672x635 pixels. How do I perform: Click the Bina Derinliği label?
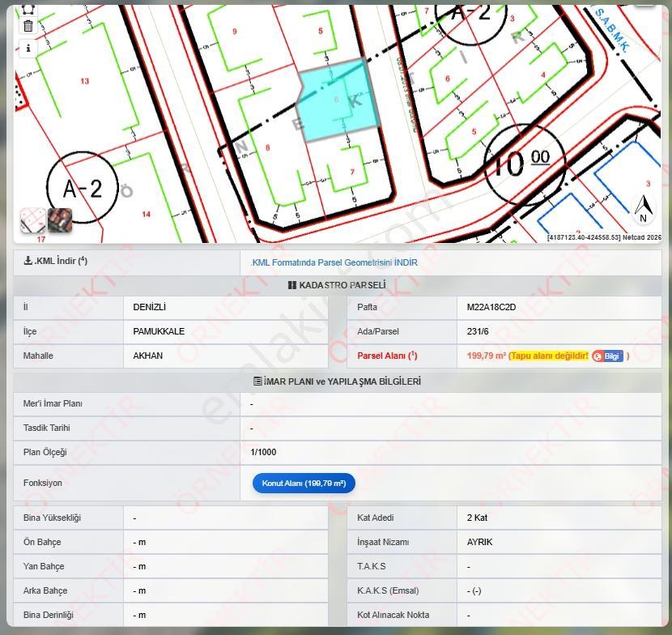click(x=49, y=615)
